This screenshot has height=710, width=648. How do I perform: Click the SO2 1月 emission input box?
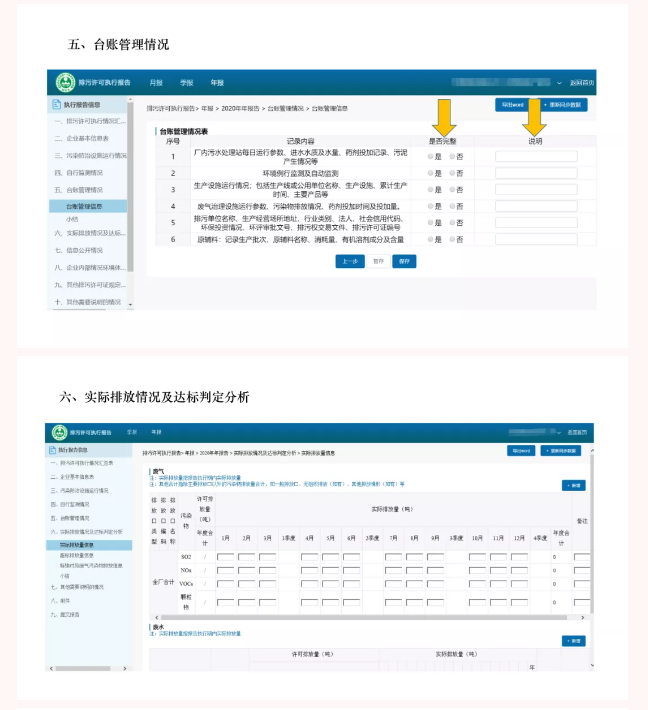pyautogui.click(x=225, y=556)
